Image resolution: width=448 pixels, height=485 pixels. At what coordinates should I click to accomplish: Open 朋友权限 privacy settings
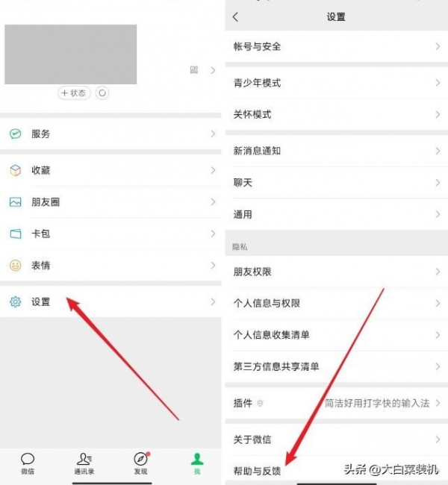coord(337,272)
